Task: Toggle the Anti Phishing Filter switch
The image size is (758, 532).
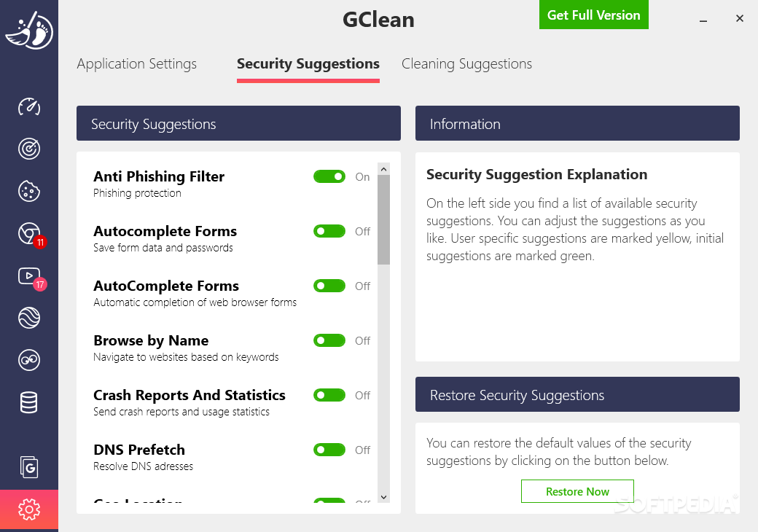Action: (329, 176)
